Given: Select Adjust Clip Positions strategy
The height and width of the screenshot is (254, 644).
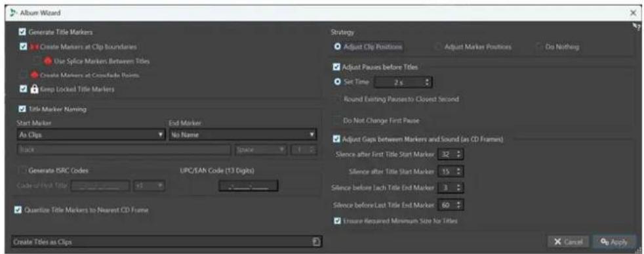Looking at the screenshot, I should (337, 47).
